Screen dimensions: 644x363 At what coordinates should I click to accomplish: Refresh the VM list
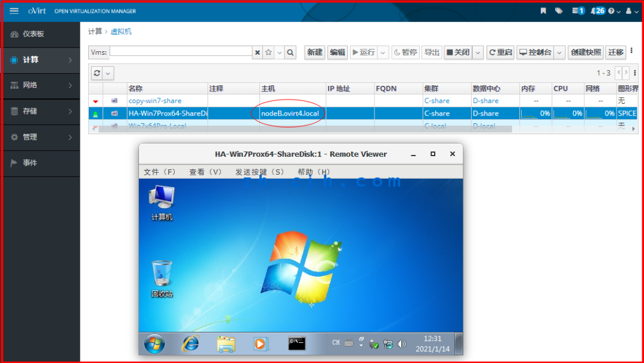pos(97,73)
